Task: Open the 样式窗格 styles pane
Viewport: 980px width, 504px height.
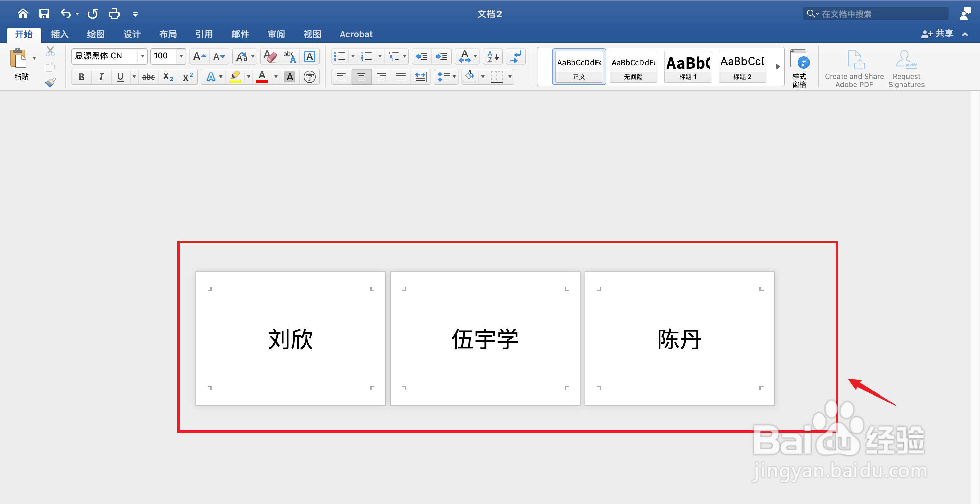Action: [799, 68]
